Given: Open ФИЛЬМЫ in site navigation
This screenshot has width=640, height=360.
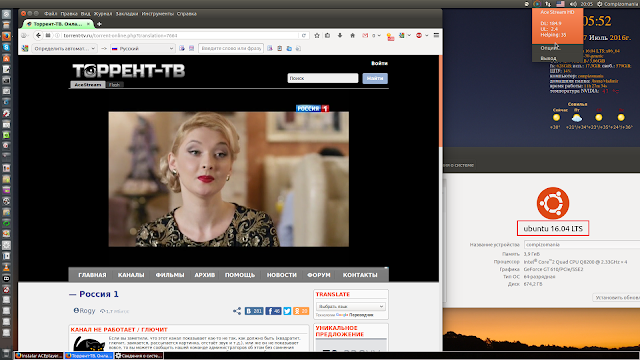Looking at the screenshot, I should [170, 275].
